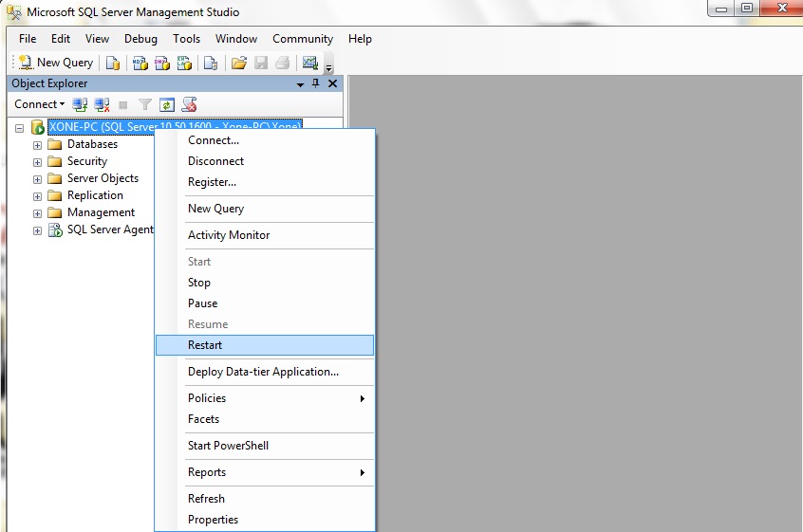The image size is (803, 532).
Task: Click the SQL Server Agent icon
Action: 55,229
